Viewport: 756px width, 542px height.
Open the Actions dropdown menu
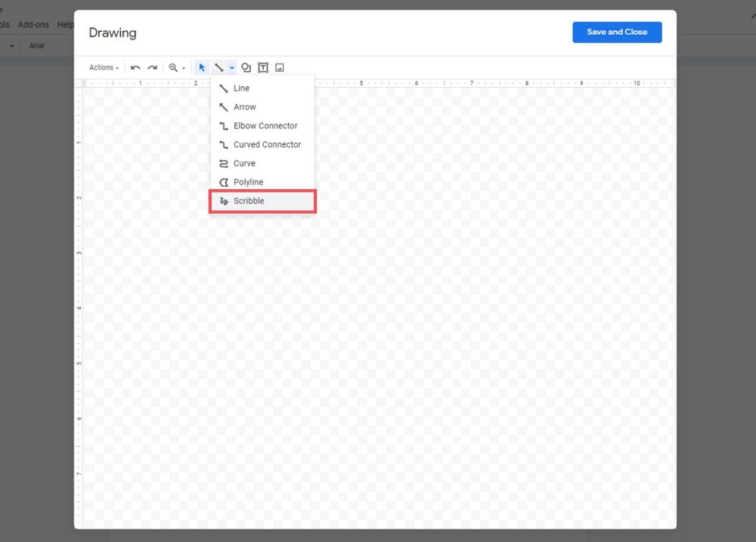[x=104, y=67]
